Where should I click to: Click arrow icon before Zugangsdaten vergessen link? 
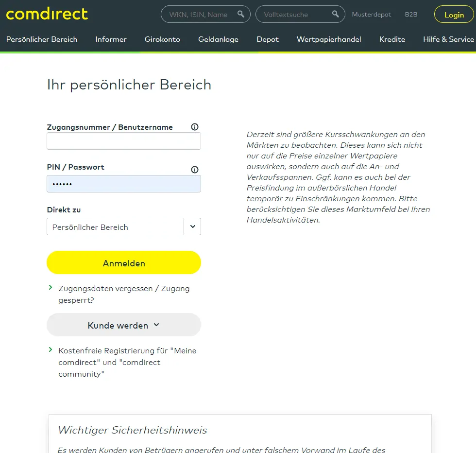[51, 287]
